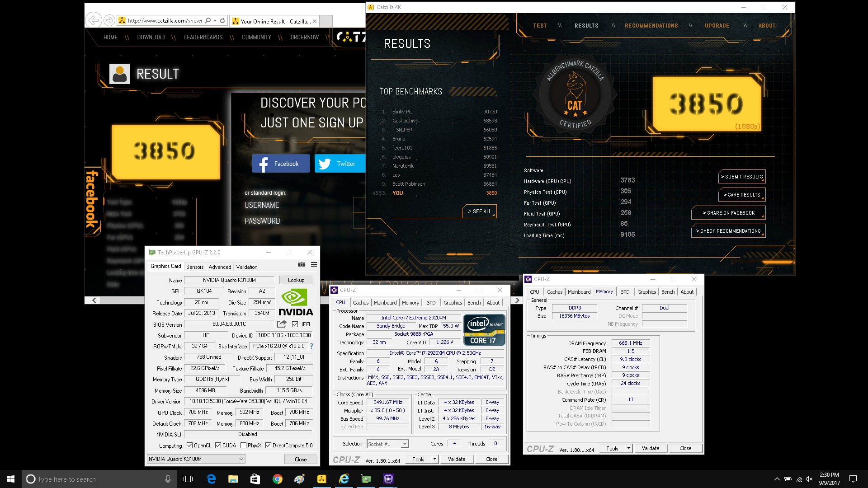Toggle the PhysX checkbox
The width and height of the screenshot is (868, 488).
244,446
